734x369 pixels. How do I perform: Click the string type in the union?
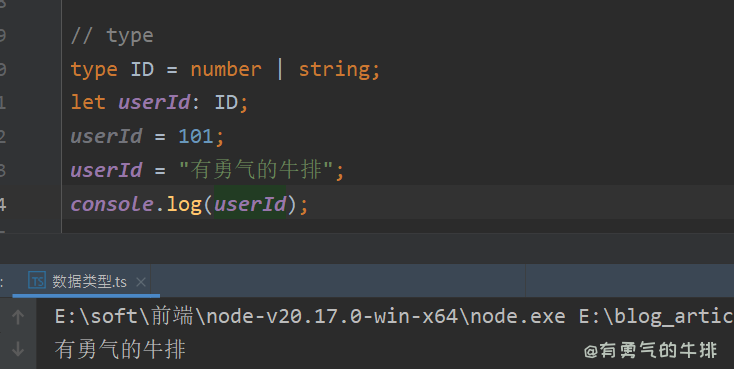(335, 70)
